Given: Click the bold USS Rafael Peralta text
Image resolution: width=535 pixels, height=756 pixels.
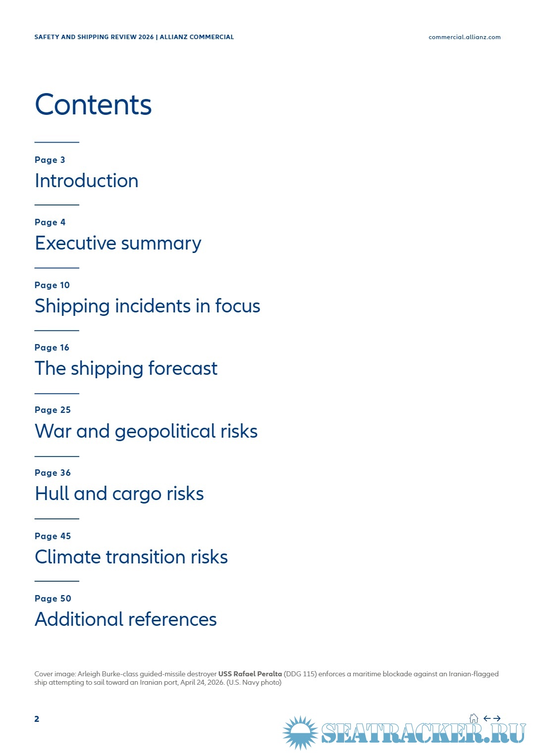Looking at the screenshot, I should point(250,674).
